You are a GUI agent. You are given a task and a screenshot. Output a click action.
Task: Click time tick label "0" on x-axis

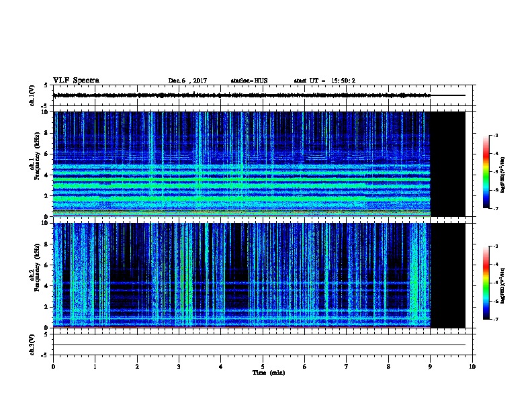53,367
